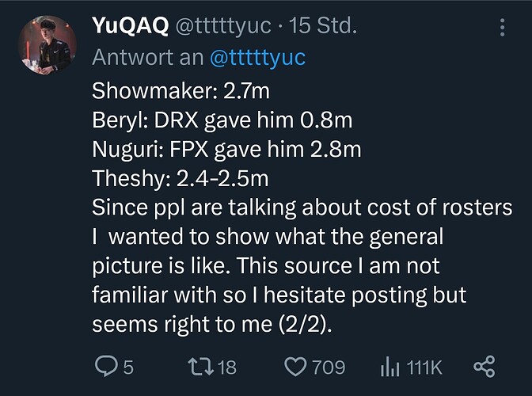Click the retweet arrows icon
This screenshot has width=532, height=396.
201,367
